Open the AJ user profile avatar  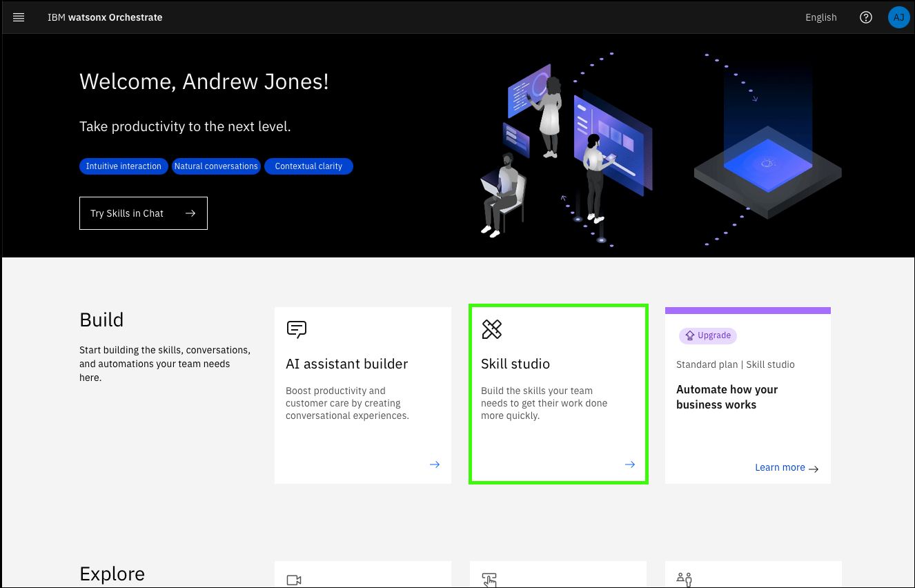click(898, 17)
